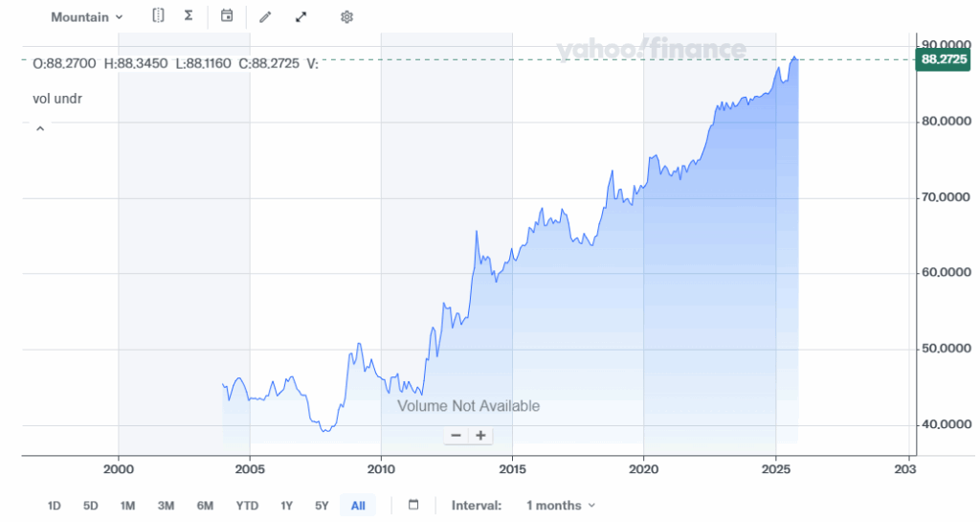
Task: Click the 3M range button
Action: click(x=166, y=506)
